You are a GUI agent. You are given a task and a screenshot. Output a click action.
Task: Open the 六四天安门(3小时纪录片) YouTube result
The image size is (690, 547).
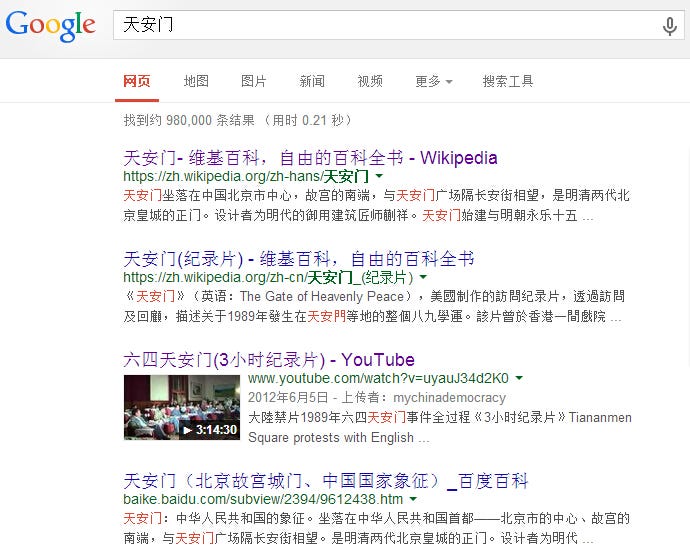click(269, 360)
